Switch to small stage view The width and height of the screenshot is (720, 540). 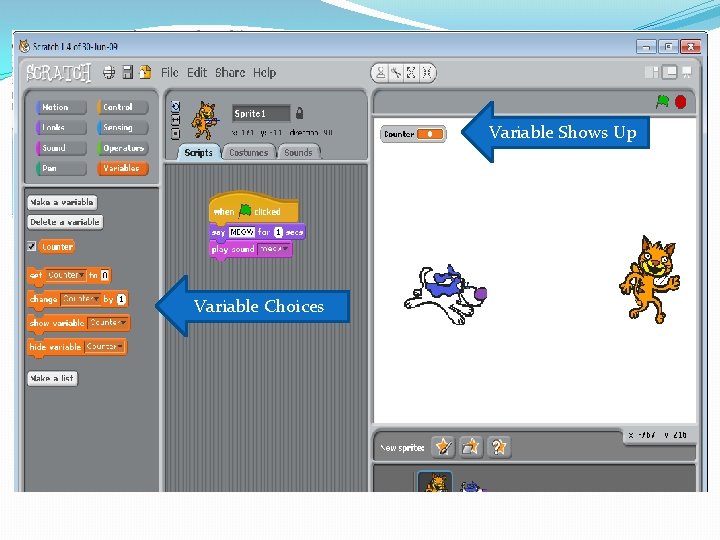652,73
